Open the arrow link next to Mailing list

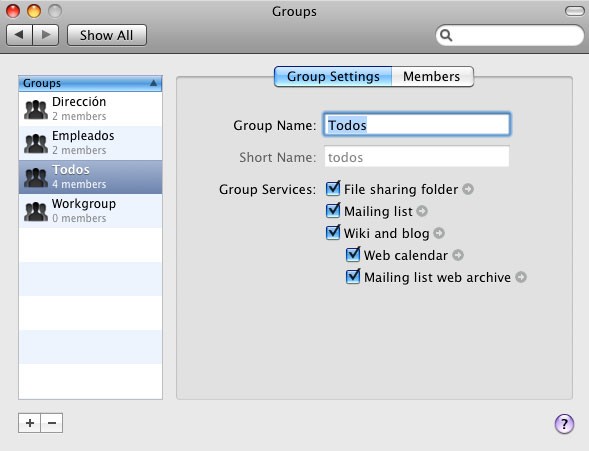tap(422, 211)
